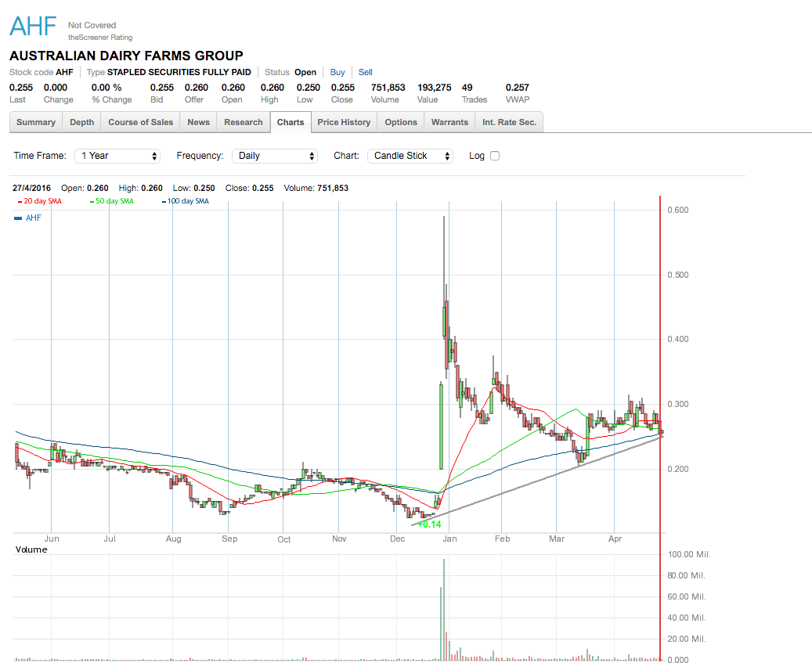
Task: Click the 100.00 Mil. volume axis label
Action: tap(689, 554)
